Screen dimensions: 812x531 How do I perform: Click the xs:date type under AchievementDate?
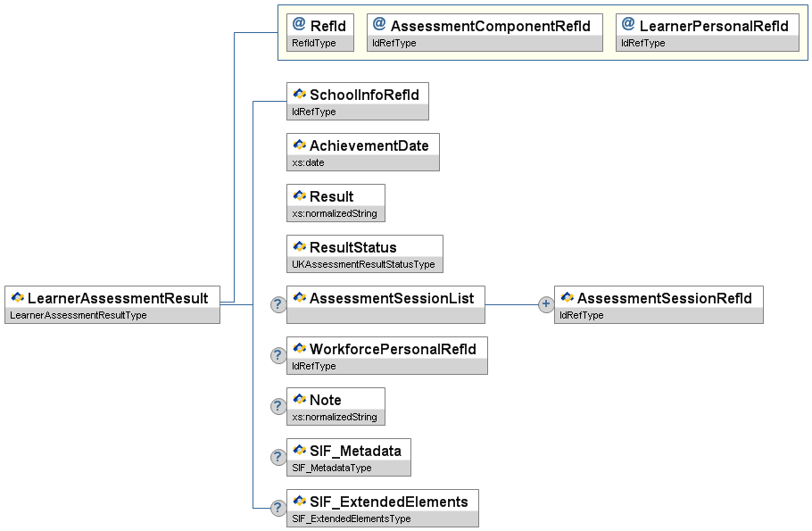coord(308,163)
